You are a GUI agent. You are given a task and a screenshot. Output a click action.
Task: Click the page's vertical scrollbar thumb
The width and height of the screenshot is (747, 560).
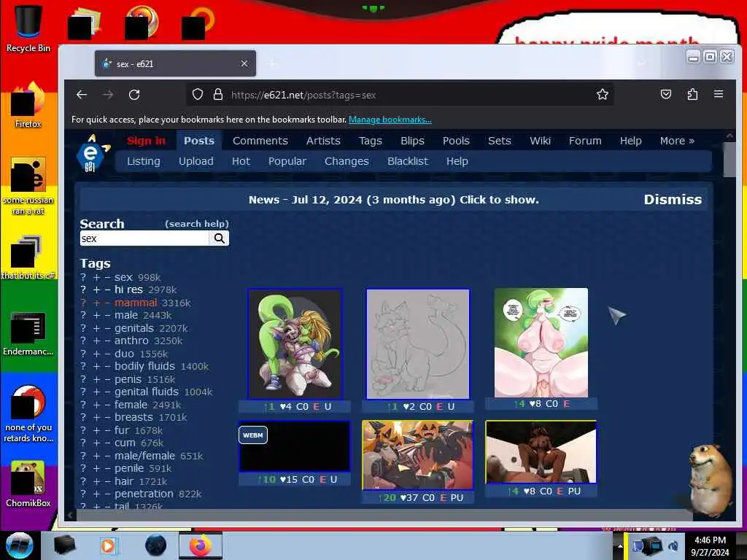729,160
